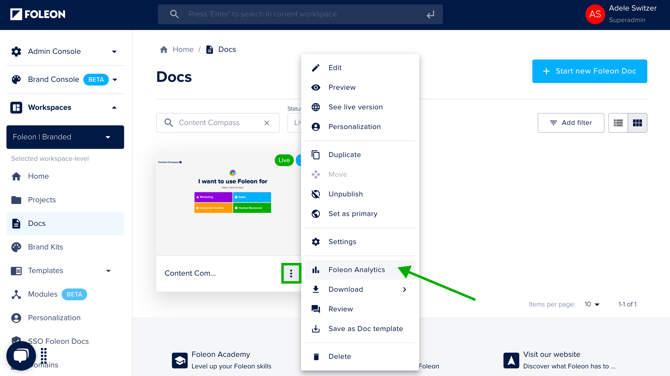670x376 pixels.
Task: Click the Add filter button
Action: 571,123
